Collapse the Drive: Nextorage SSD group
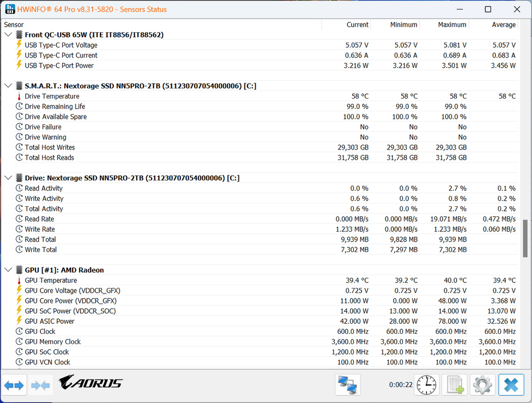The height and width of the screenshot is (403, 532). pos(8,178)
